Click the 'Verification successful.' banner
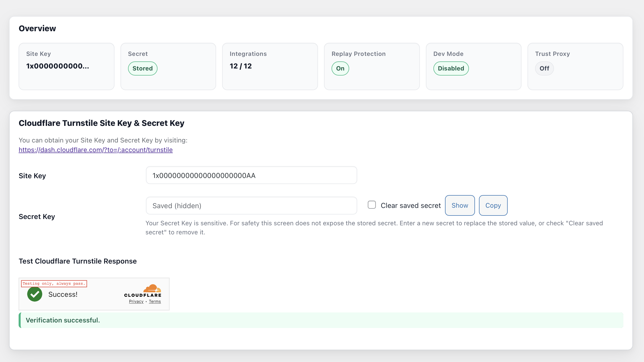644x362 pixels. click(63, 320)
